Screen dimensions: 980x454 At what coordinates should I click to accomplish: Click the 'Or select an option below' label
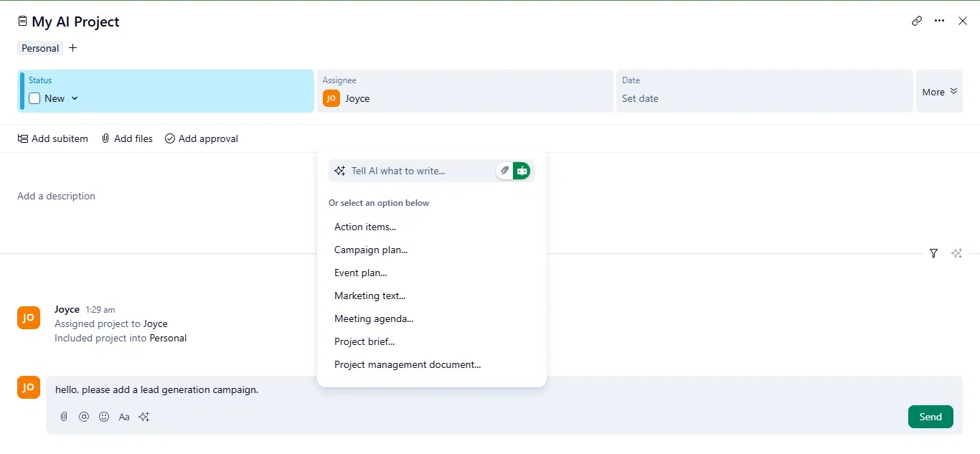click(379, 203)
